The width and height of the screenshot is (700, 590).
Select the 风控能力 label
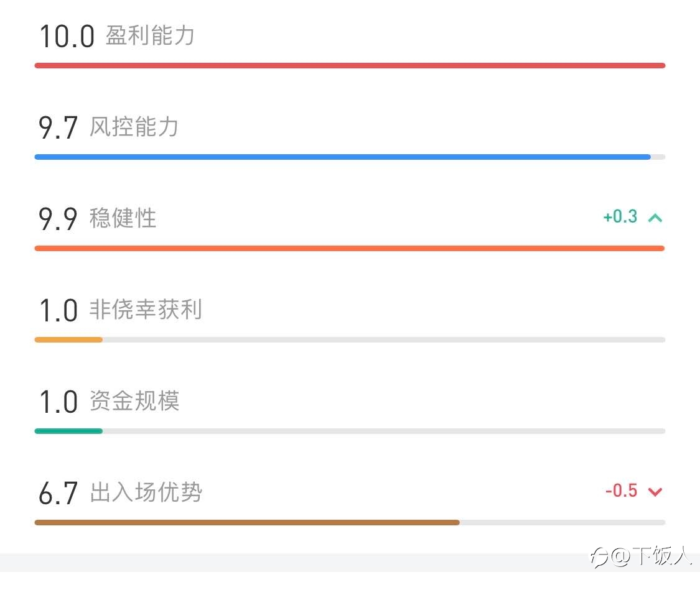tap(134, 127)
